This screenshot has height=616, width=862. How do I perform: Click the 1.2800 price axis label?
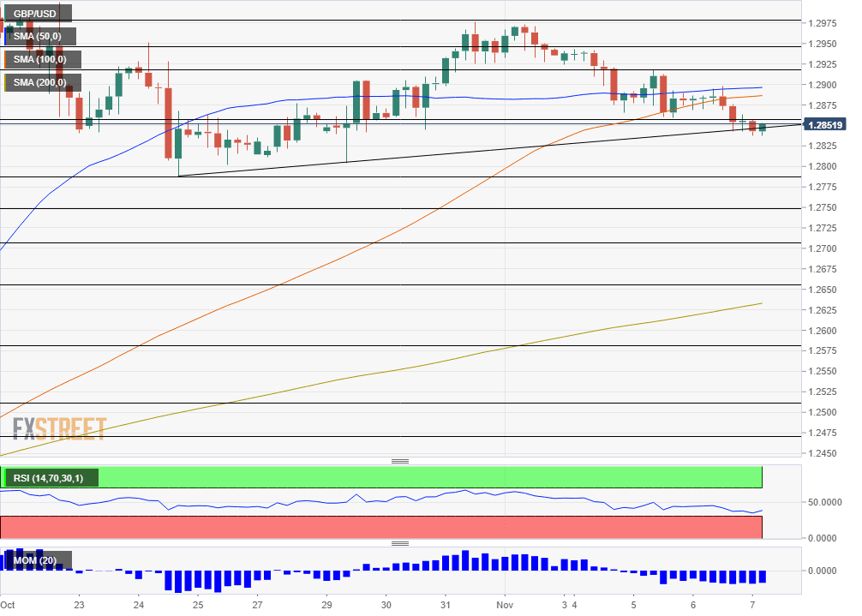coord(823,166)
